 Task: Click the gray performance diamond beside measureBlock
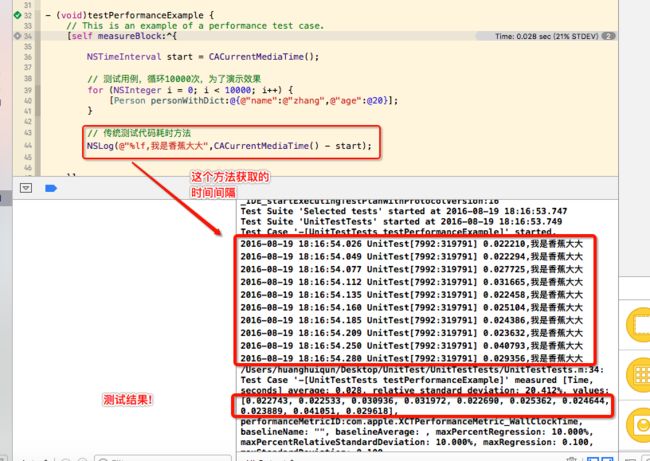17,36
